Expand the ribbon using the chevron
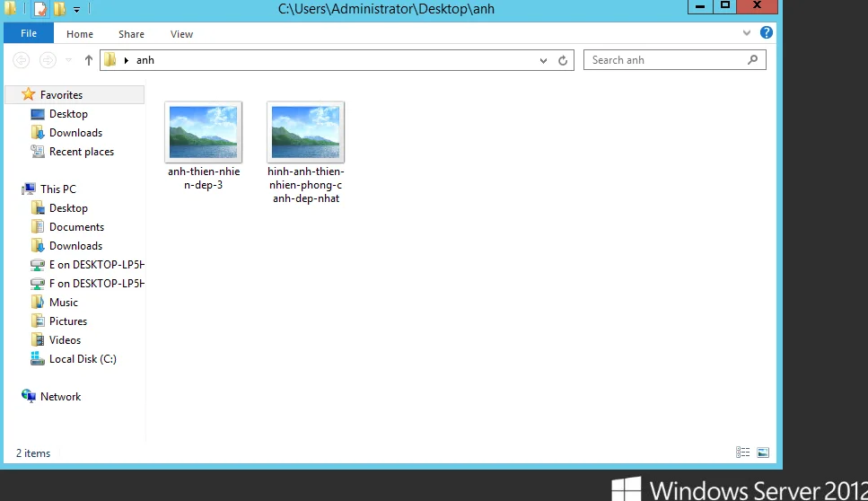The width and height of the screenshot is (868, 501). point(747,33)
